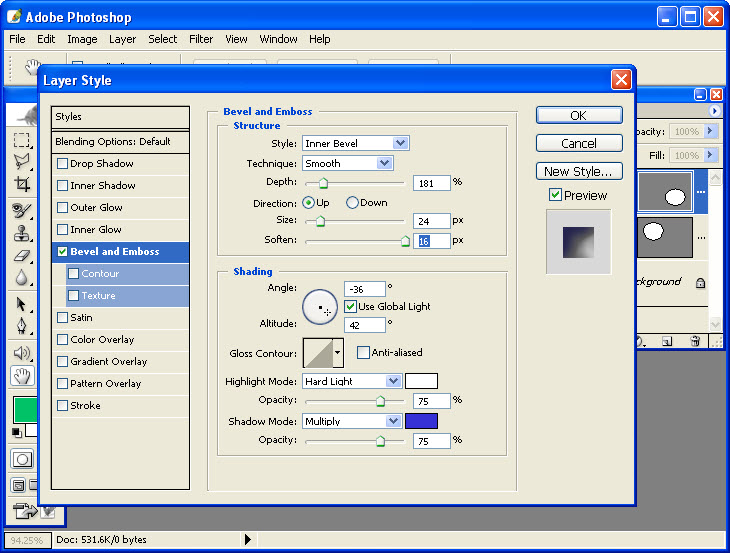Open the Layer menu
Viewport: 730px width, 553px height.
tap(122, 39)
